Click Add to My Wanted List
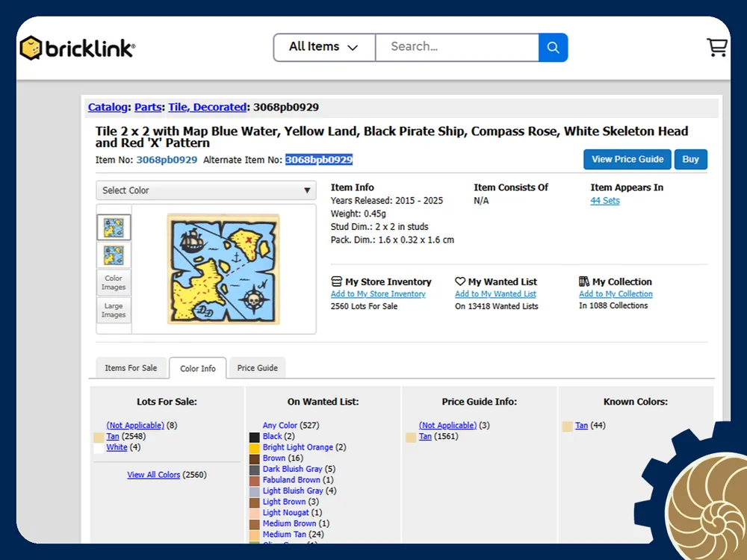747x560 pixels. pyautogui.click(x=495, y=293)
